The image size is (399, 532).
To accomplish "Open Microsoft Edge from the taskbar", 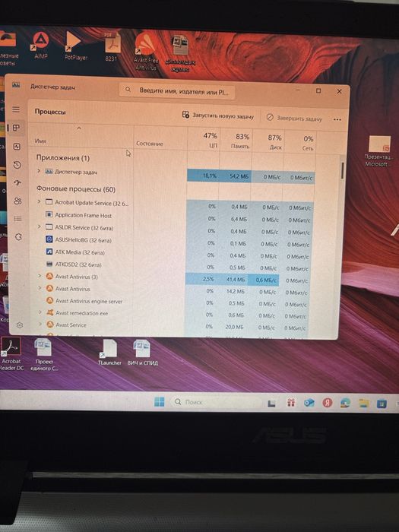I will [345, 403].
